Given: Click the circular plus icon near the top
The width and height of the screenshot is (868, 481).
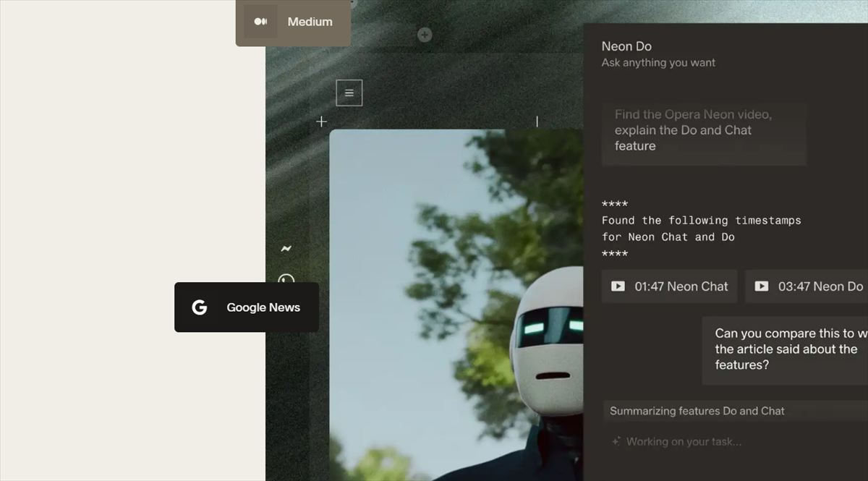Looking at the screenshot, I should [425, 35].
